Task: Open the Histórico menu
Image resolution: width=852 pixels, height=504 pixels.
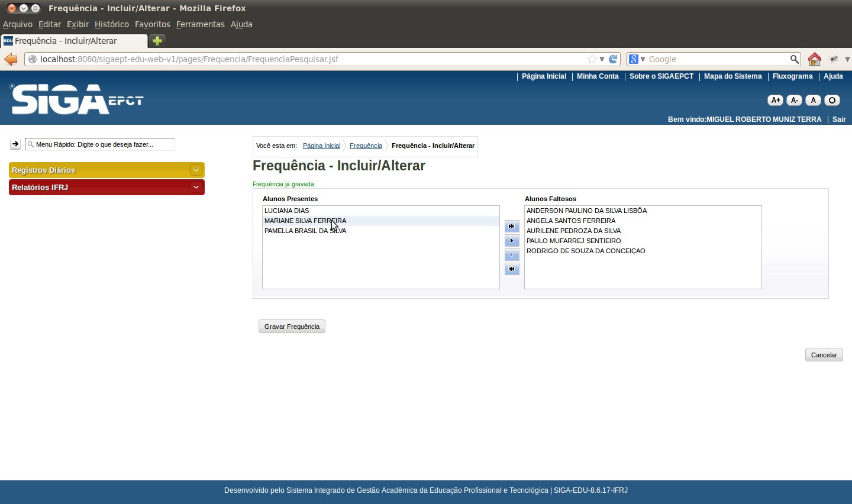Action: (x=111, y=24)
